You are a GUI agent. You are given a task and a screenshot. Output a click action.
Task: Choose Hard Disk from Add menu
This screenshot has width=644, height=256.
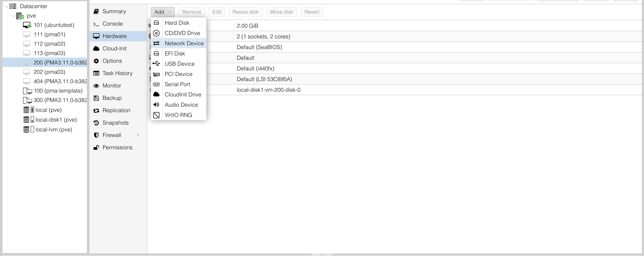point(178,23)
